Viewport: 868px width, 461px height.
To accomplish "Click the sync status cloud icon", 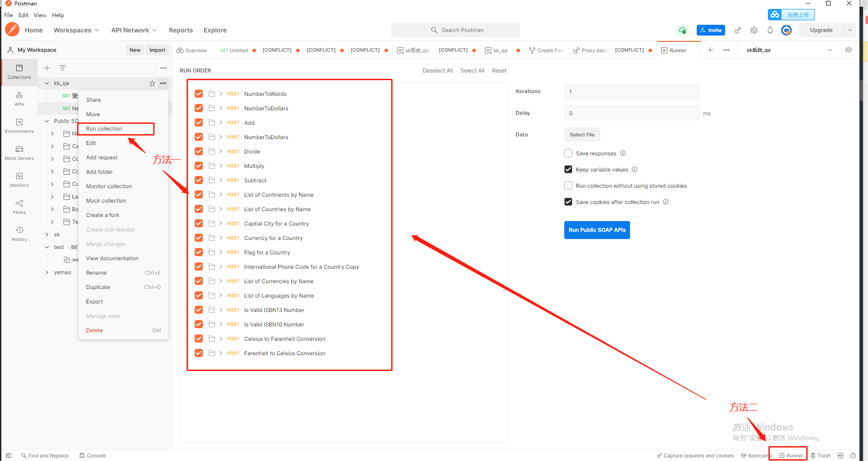I will pos(682,30).
